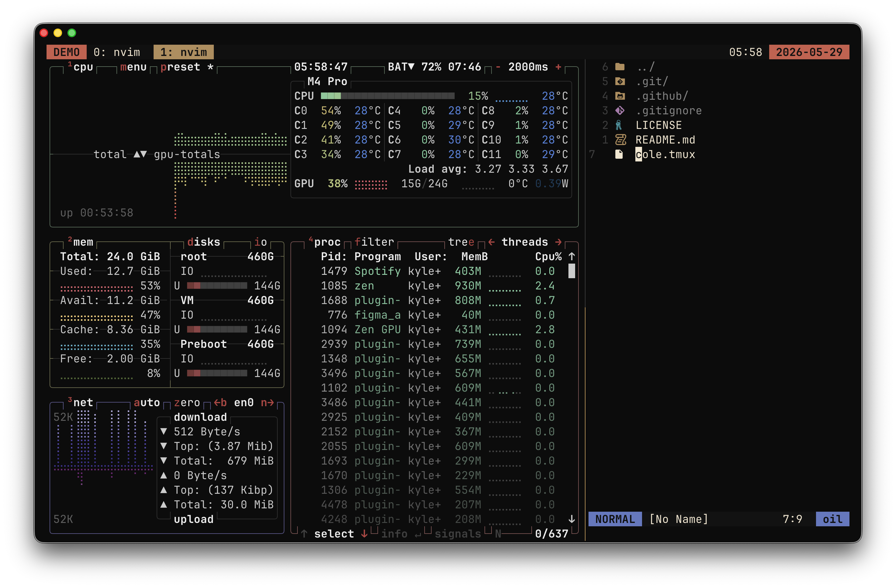
Task: Toggle the proc box label
Action: click(327, 242)
